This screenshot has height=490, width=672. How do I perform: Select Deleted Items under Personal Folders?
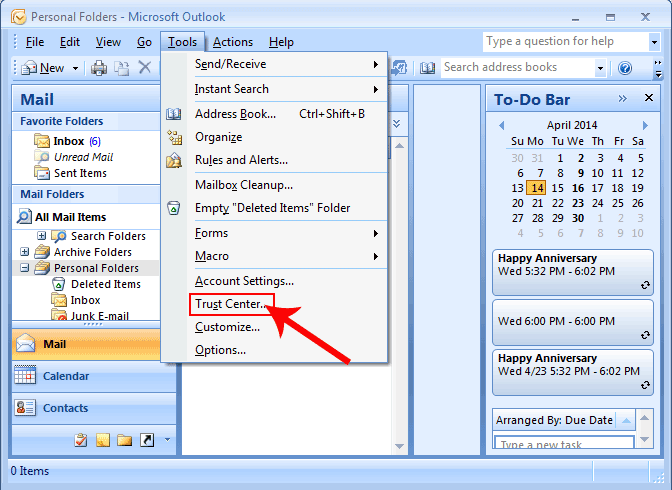(x=96, y=284)
